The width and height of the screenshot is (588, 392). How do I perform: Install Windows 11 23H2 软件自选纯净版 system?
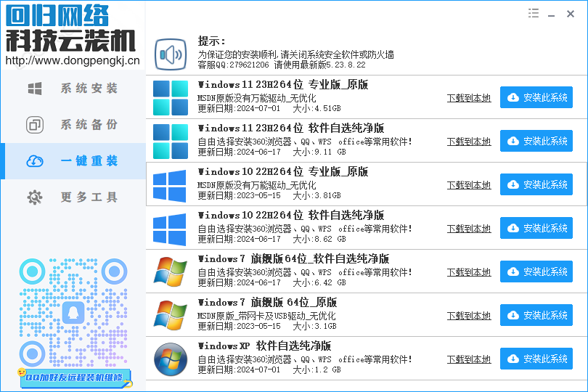[536, 141]
